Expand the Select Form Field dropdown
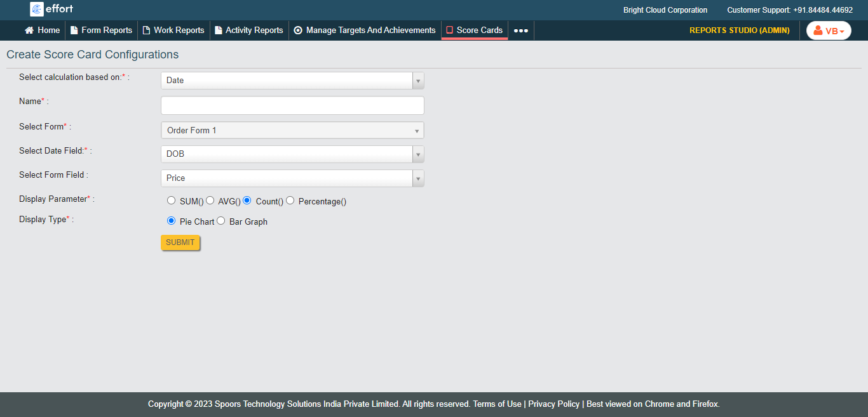The width and height of the screenshot is (868, 417). click(x=292, y=178)
